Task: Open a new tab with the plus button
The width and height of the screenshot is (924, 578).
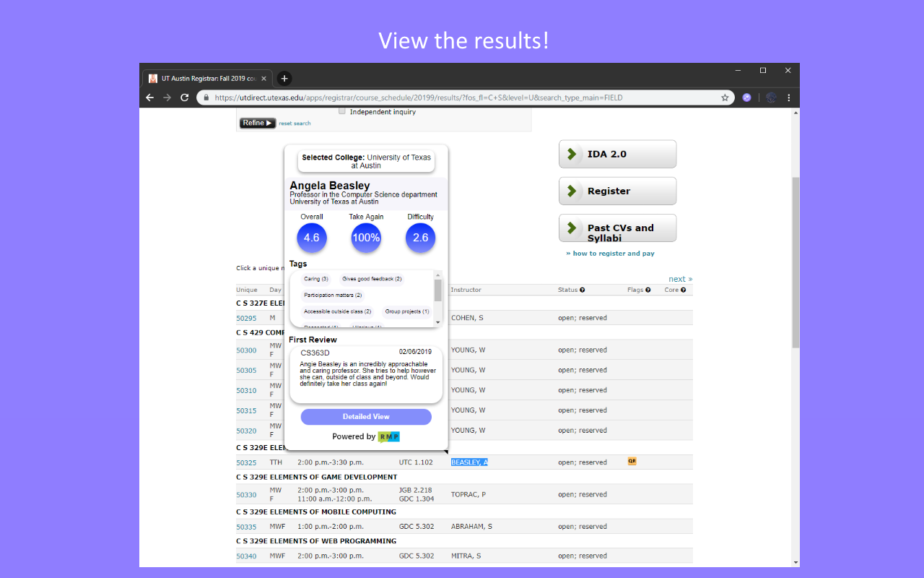Action: [x=284, y=78]
